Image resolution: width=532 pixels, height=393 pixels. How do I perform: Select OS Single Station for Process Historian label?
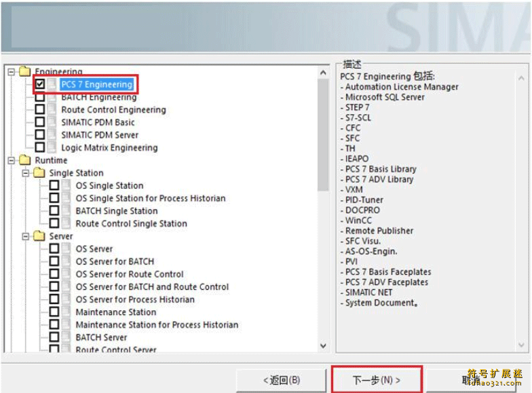click(x=151, y=198)
